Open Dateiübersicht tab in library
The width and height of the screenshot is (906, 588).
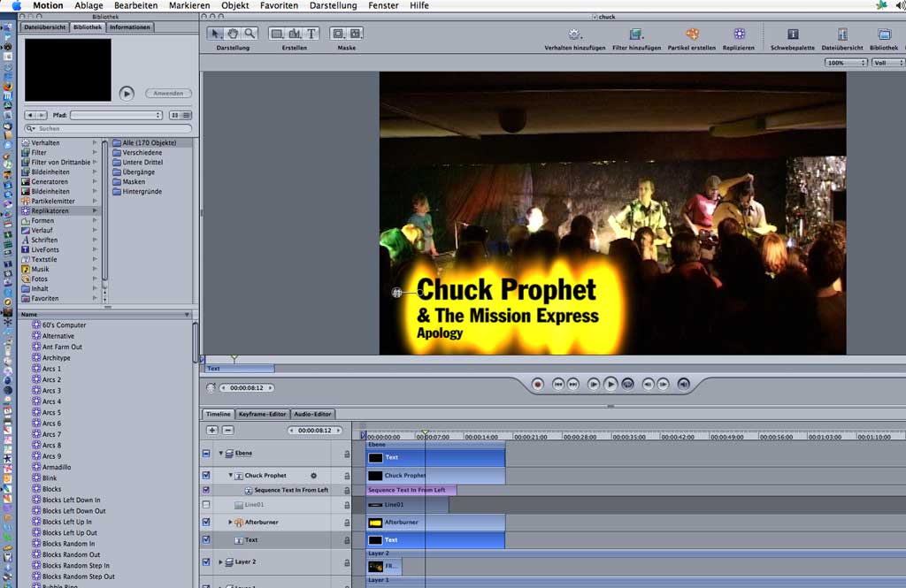[x=44, y=27]
